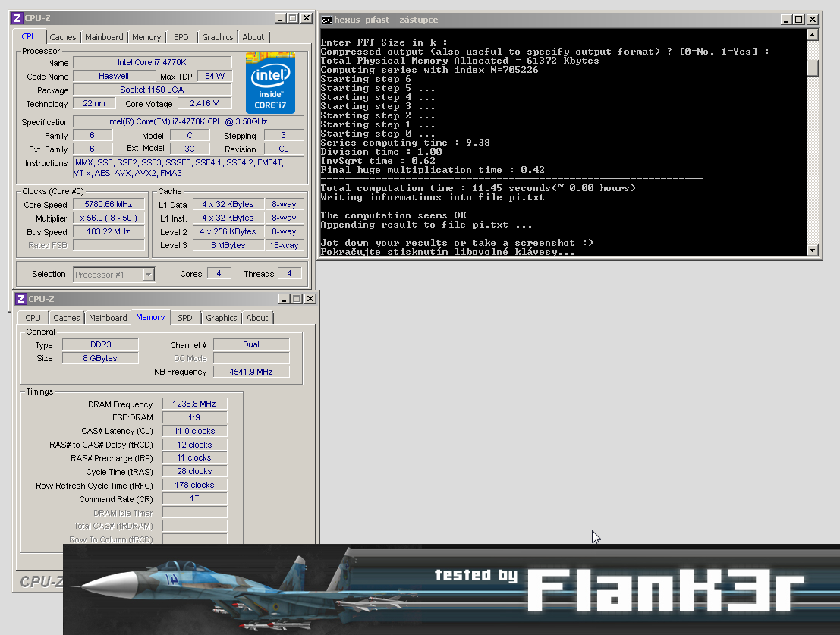This screenshot has height=635, width=840.
Task: Minimize the lower CPU-Z Memory window
Action: (284, 299)
